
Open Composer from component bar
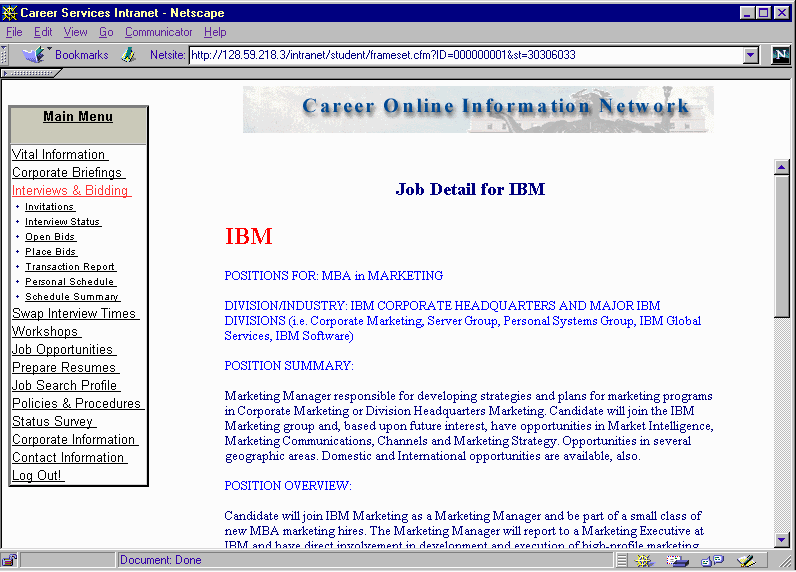tap(746, 560)
